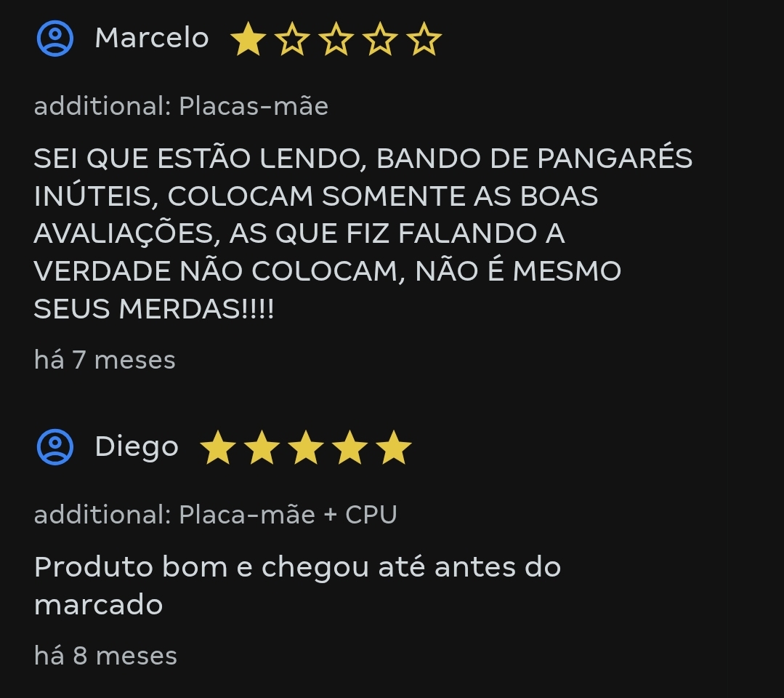Click the 'há 7 meses' timestamp
The width and height of the screenshot is (784, 698).
(x=105, y=360)
